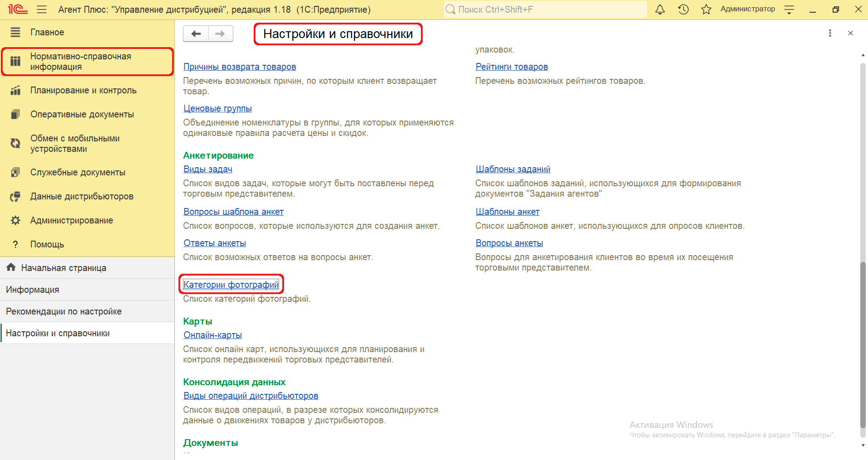Image resolution: width=868 pixels, height=460 pixels.
Task: Open service settings dropdown beside Администратор
Action: pos(789,10)
